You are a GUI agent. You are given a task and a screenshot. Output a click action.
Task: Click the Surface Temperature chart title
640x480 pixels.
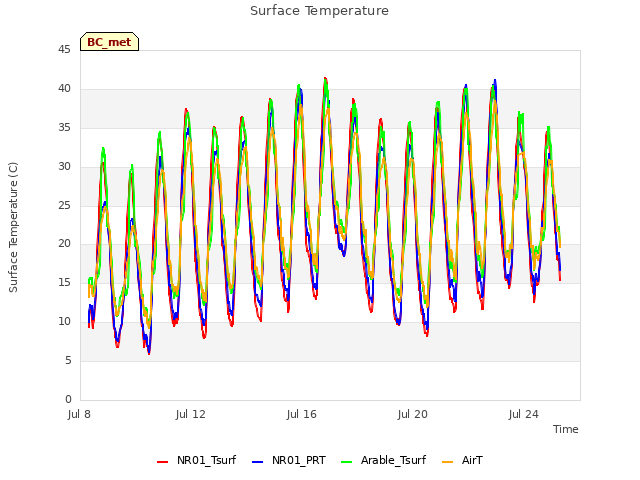(x=319, y=11)
